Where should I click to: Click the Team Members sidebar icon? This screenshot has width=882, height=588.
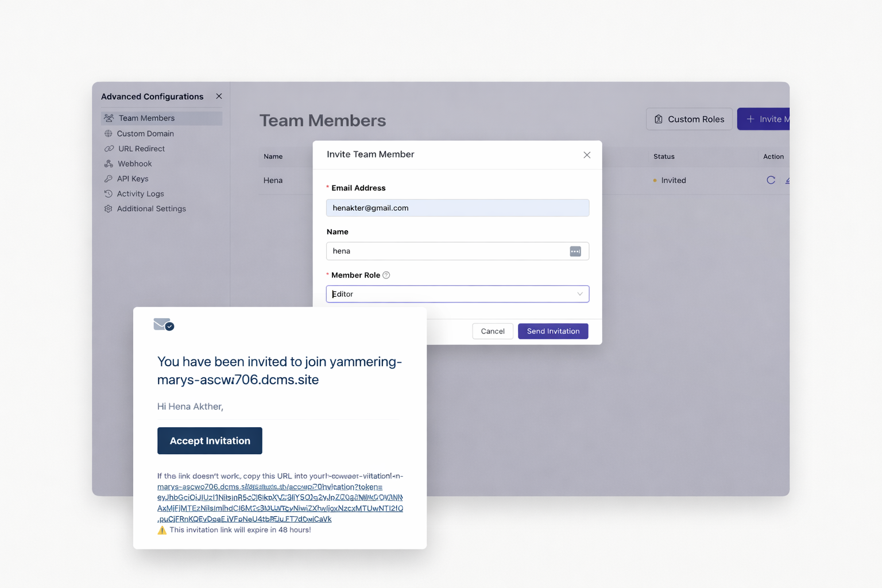[109, 118]
